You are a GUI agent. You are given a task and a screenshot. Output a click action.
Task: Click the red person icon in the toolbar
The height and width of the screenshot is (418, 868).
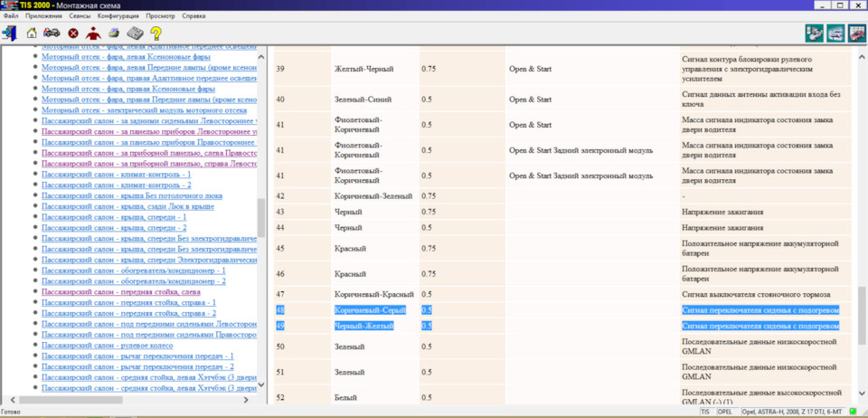(x=93, y=33)
